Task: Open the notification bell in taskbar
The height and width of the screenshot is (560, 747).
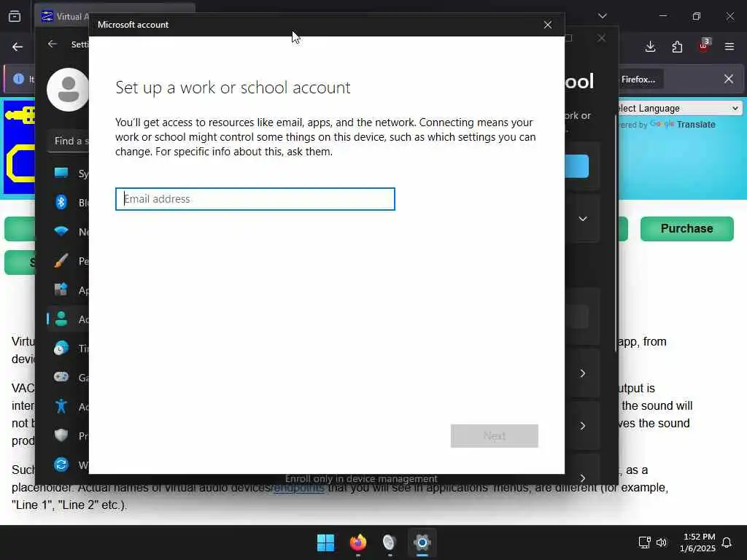Action: 727,542
